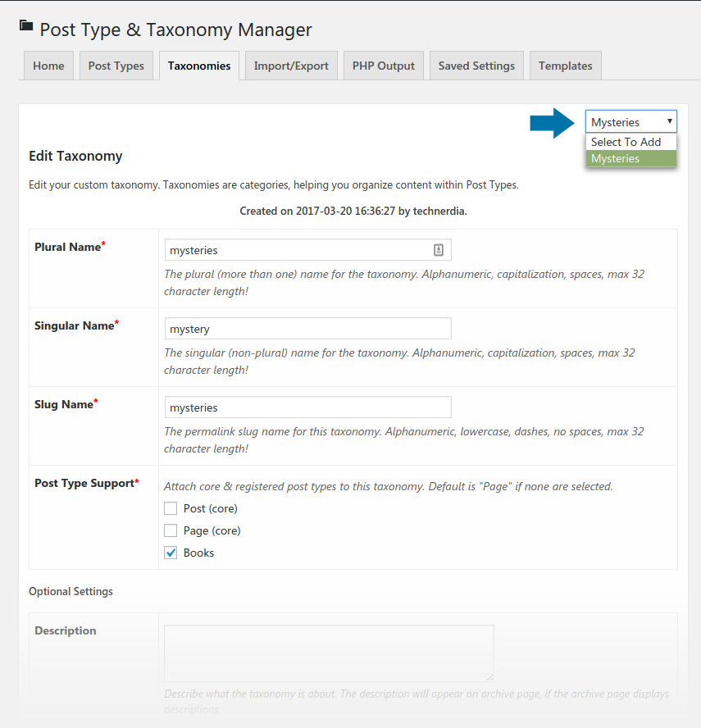Select the Taxonomies tab
Image resolution: width=701 pixels, height=728 pixels.
tap(199, 66)
